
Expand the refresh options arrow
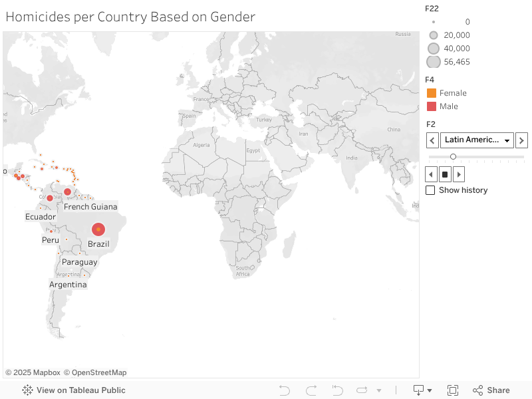379,390
